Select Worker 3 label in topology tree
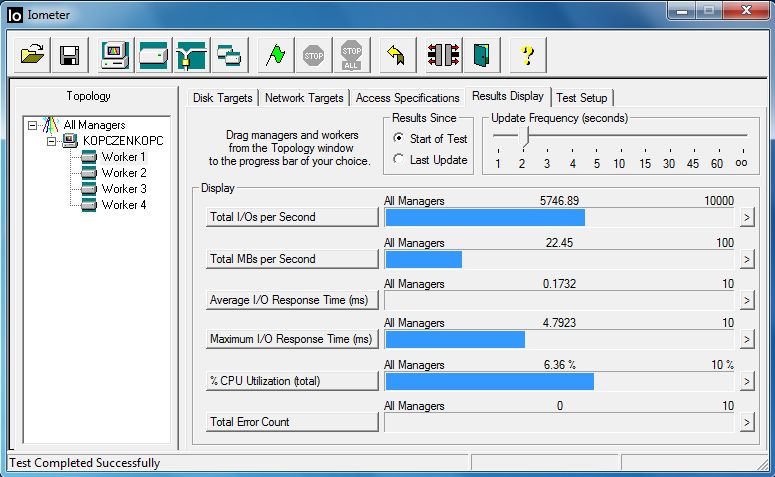 [124, 189]
